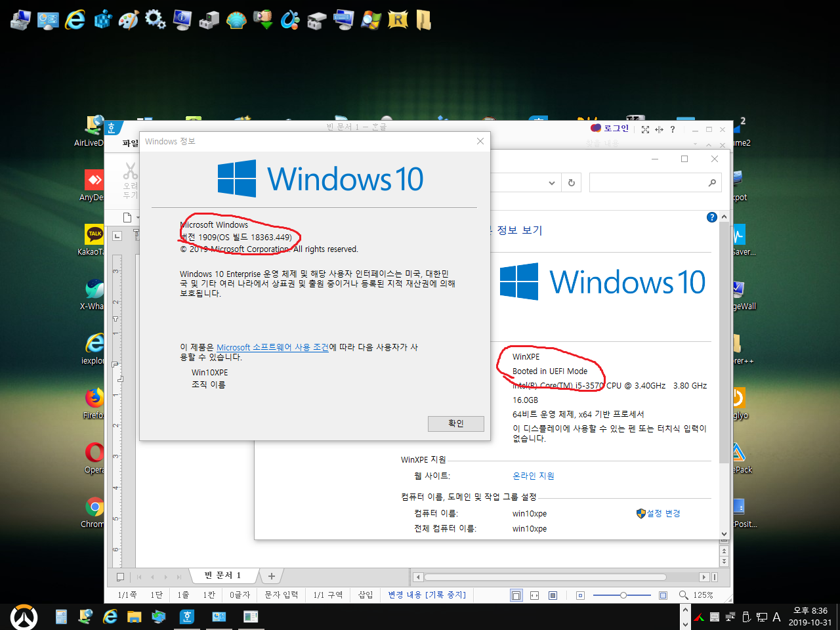This screenshot has width=840, height=630.
Task: Open the 파일 menu in Hangul
Action: click(131, 143)
